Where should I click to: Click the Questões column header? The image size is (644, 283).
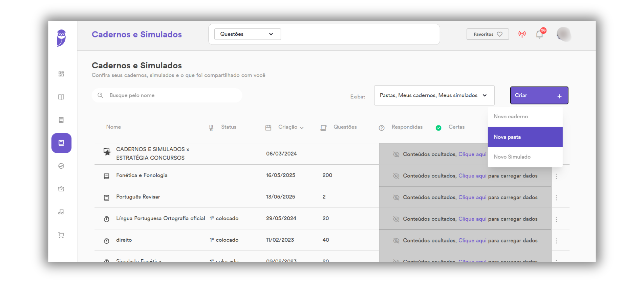[345, 127]
